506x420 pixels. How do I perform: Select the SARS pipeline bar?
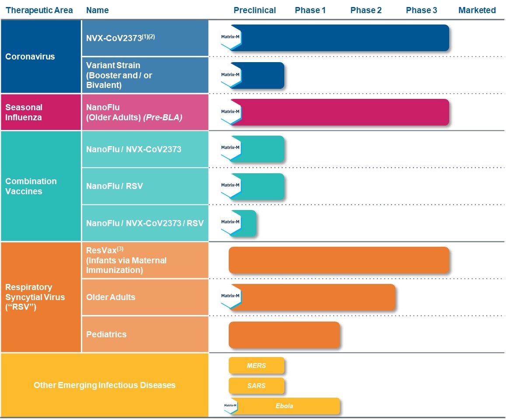pyautogui.click(x=256, y=386)
